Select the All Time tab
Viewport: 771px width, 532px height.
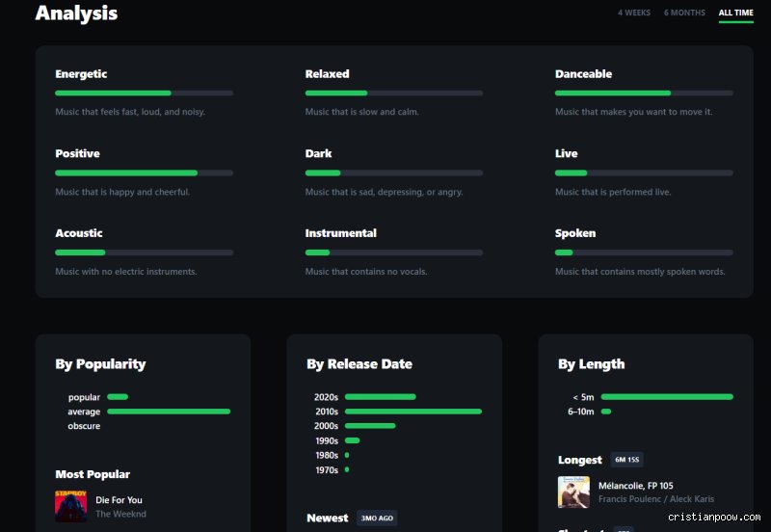735,13
